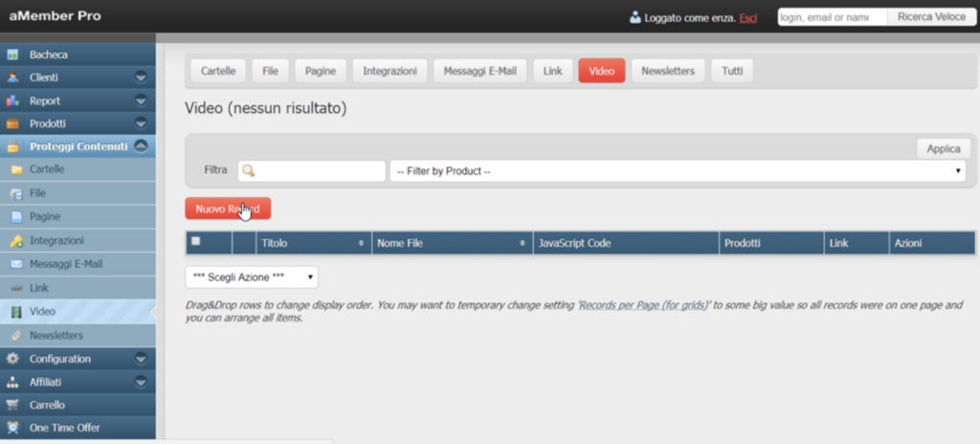The height and width of the screenshot is (444, 980).
Task: Click the Report chart icon in sidebar
Action: 12,100
